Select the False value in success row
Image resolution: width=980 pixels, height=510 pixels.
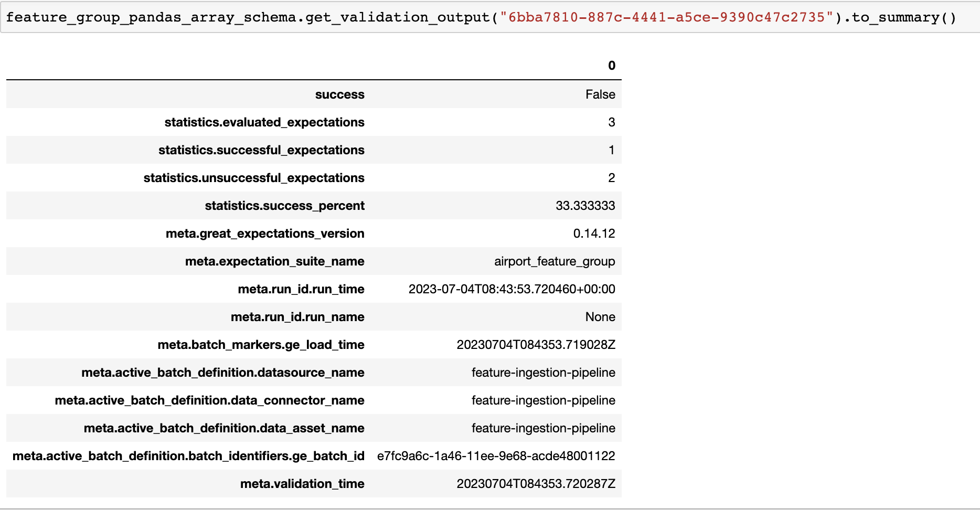pyautogui.click(x=600, y=94)
